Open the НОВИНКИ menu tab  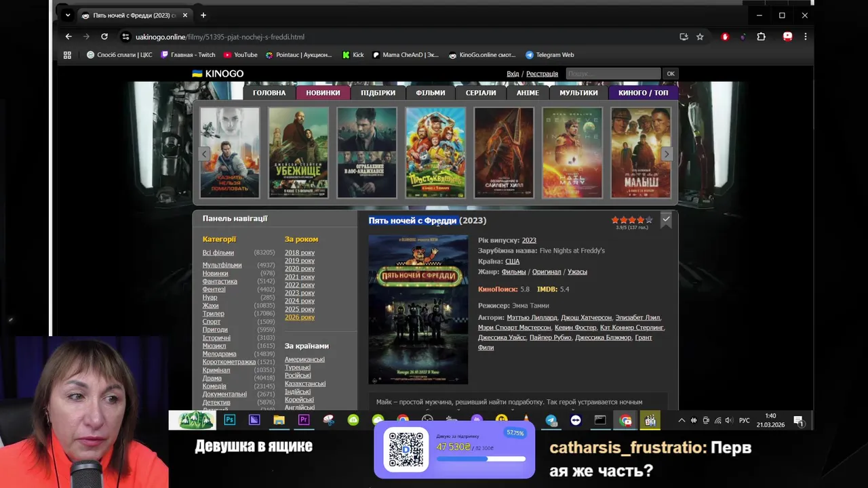(323, 93)
